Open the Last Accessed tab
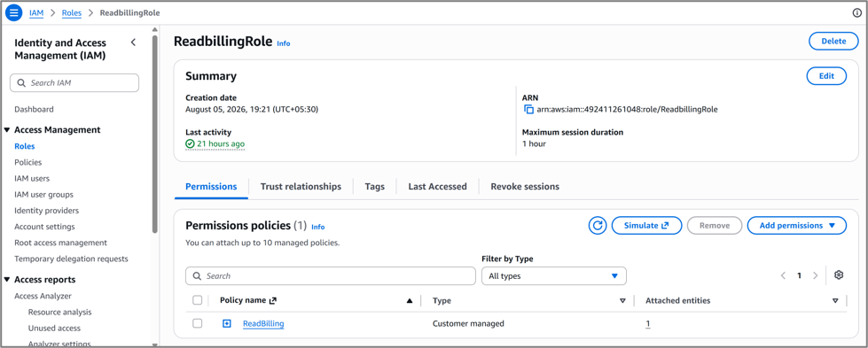The width and height of the screenshot is (868, 348). 437,187
